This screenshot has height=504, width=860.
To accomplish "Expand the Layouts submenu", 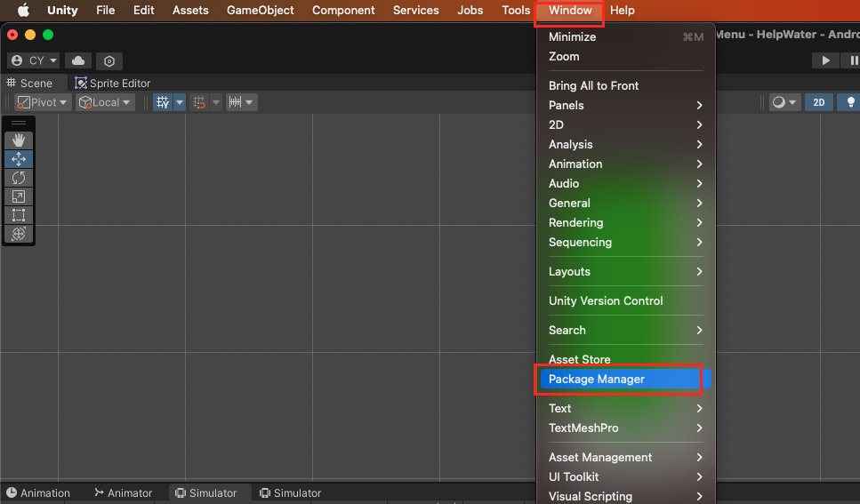I will (x=626, y=272).
